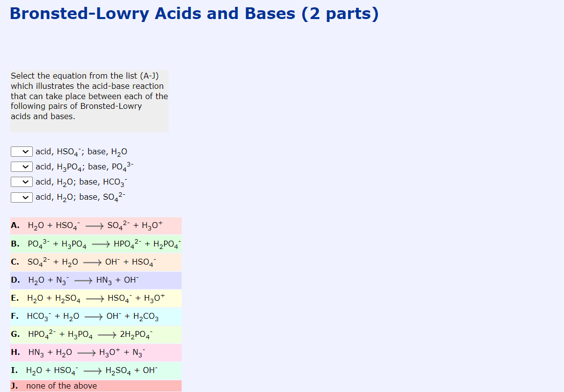The image size is (564, 392).
Task: Open the dropdown for acid H2O, base SO4 2-
Action: (21, 197)
